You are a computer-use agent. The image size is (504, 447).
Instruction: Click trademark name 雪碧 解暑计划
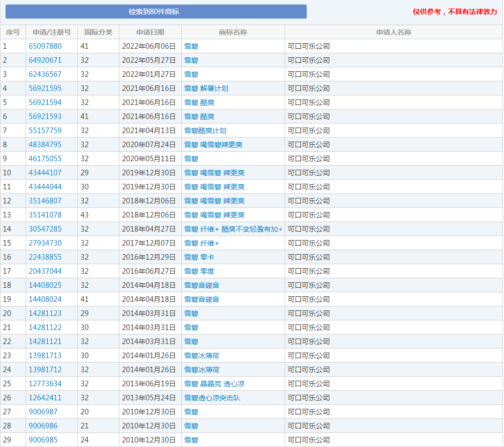coord(206,88)
